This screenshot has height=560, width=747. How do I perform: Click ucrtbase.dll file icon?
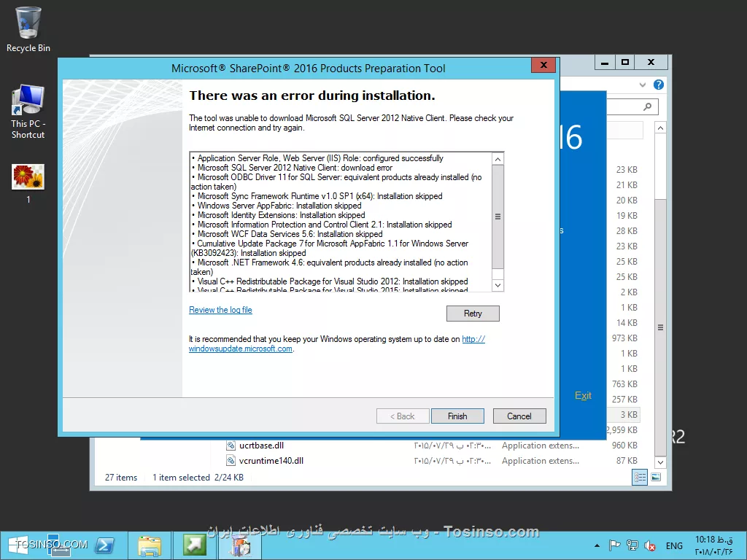pos(231,446)
